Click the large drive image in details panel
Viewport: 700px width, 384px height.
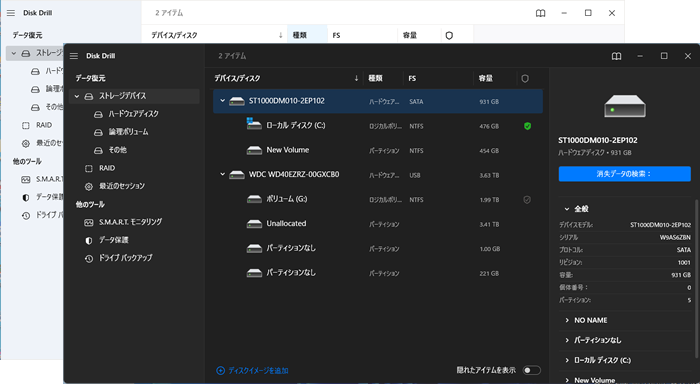click(x=625, y=106)
